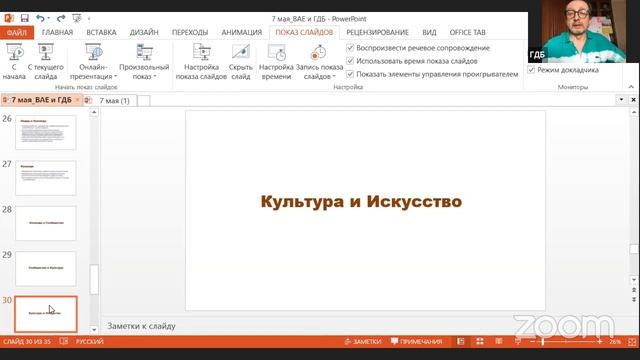Click the slide title Культура и Искусство

361,202
